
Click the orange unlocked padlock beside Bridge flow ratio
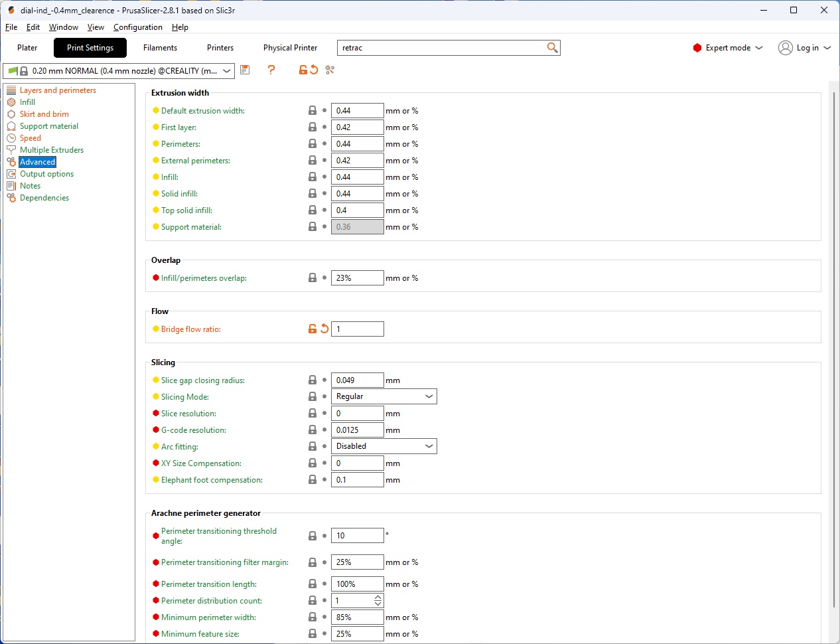coord(313,329)
